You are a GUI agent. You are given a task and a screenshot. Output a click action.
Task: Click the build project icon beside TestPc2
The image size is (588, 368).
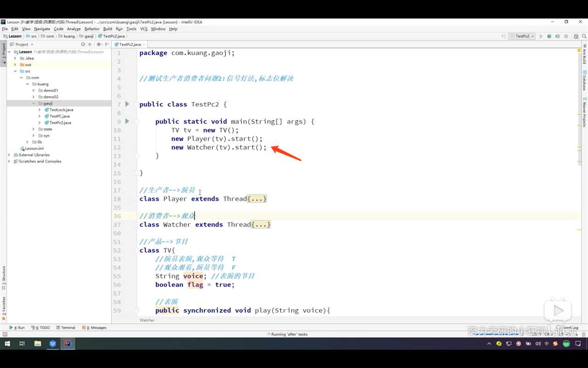pyautogui.click(x=504, y=36)
